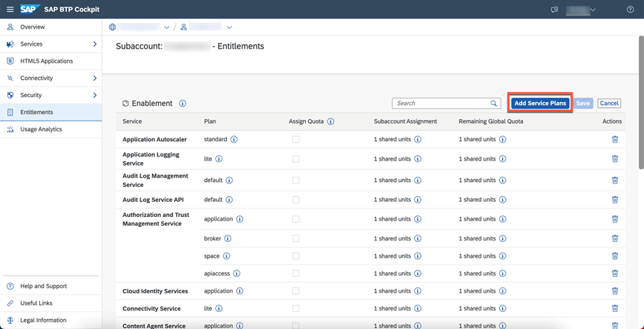644x329 pixels.
Task: Select the Connectivity Service row name
Action: pos(152,308)
